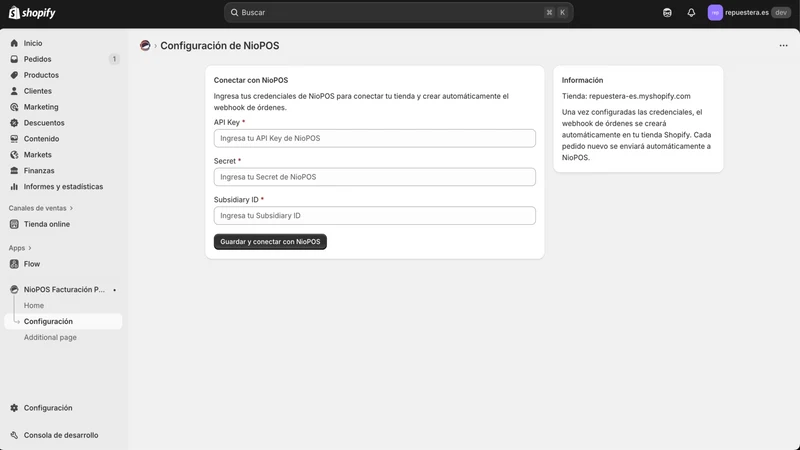800x450 pixels.
Task: Click the repuestera.es account avatar
Action: pos(715,13)
